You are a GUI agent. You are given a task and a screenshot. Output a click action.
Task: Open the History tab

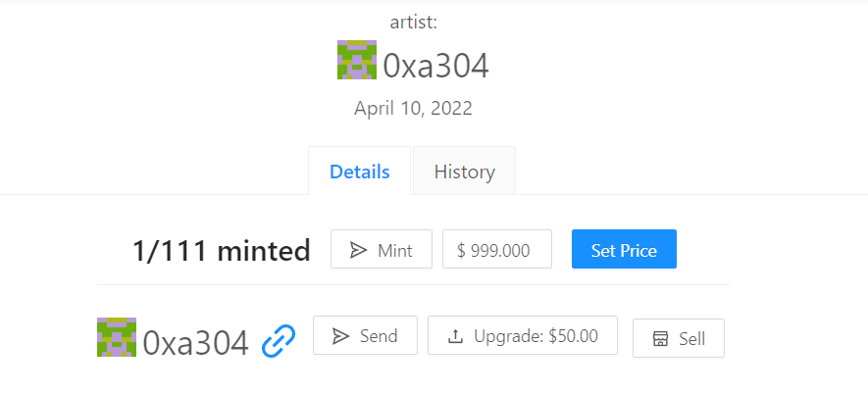(x=465, y=172)
